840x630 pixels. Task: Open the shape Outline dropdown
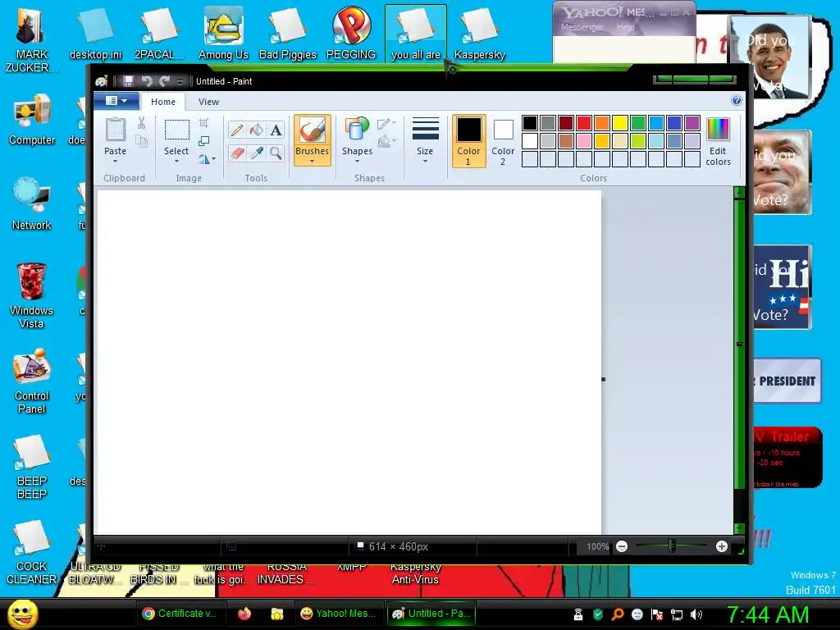pos(386,124)
